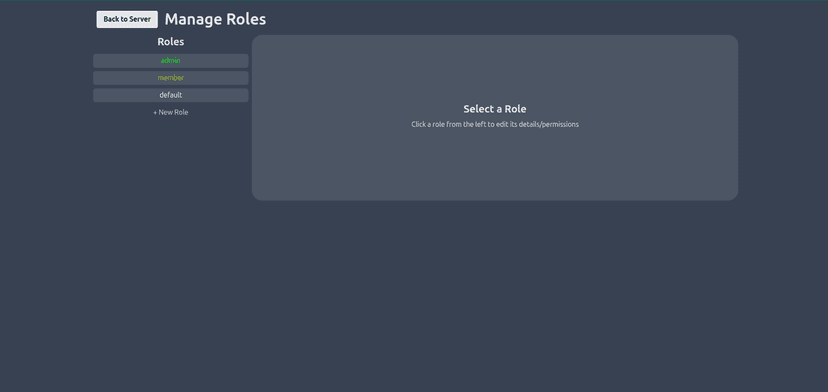Click the plus sign before New Role
This screenshot has width=828, height=392.
click(x=155, y=113)
